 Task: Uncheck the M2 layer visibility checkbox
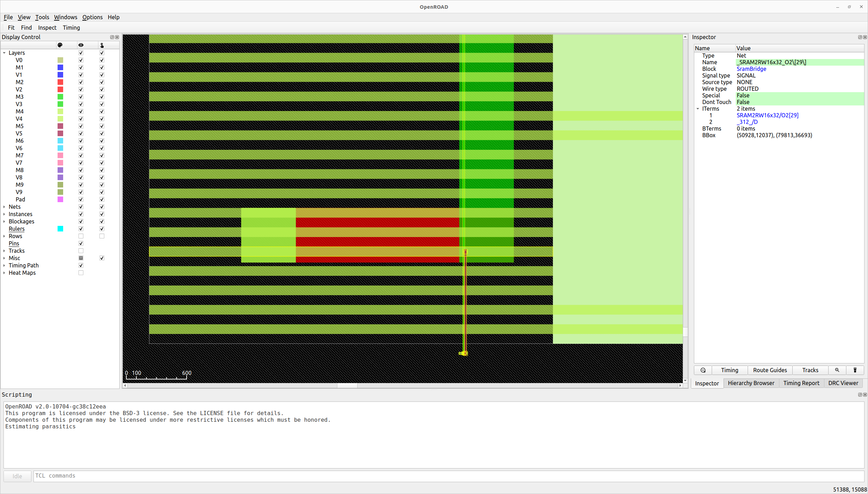pyautogui.click(x=81, y=82)
